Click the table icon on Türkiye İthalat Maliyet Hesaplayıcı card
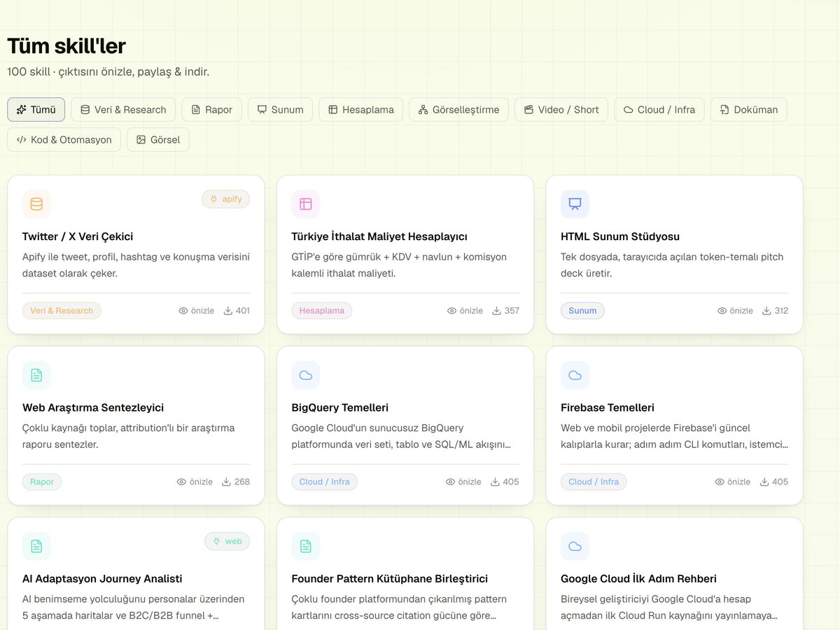This screenshot has width=840, height=630. 306,204
